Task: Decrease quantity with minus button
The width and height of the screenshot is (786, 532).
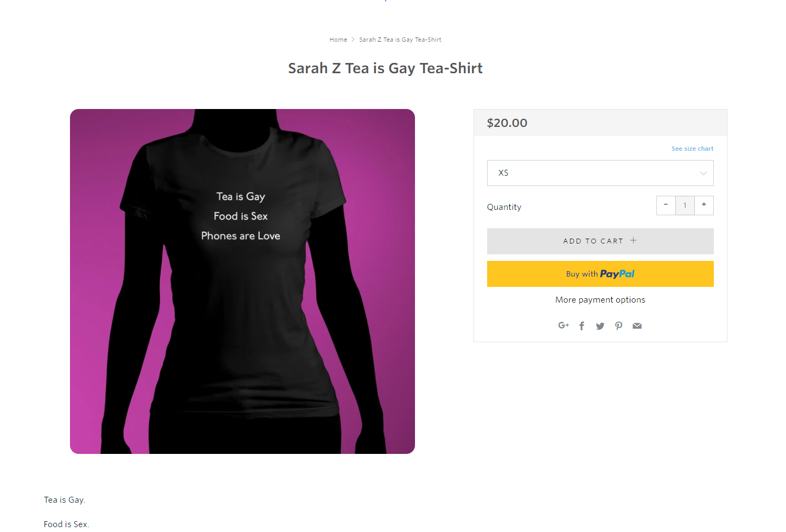Action: coord(666,205)
